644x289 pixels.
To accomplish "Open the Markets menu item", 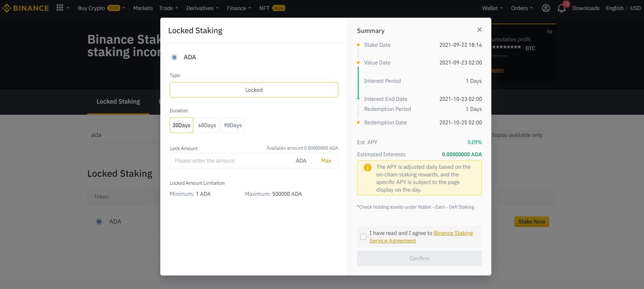I will 143,8.
